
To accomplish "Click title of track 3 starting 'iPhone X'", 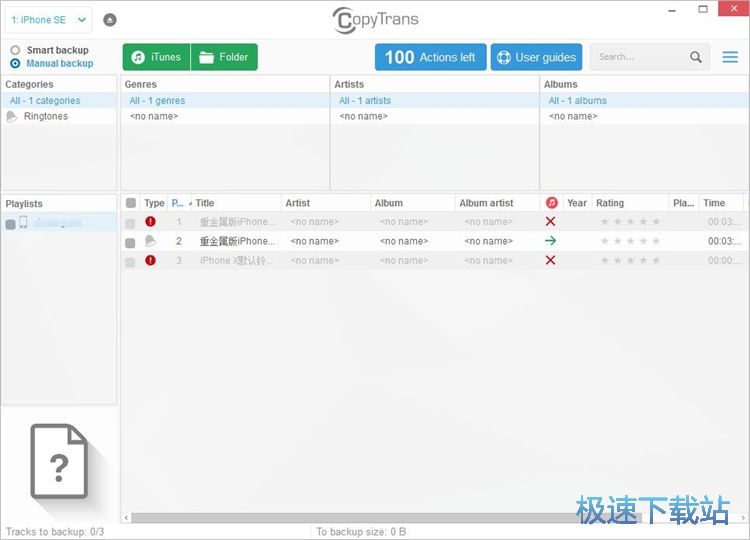I will coord(236,260).
